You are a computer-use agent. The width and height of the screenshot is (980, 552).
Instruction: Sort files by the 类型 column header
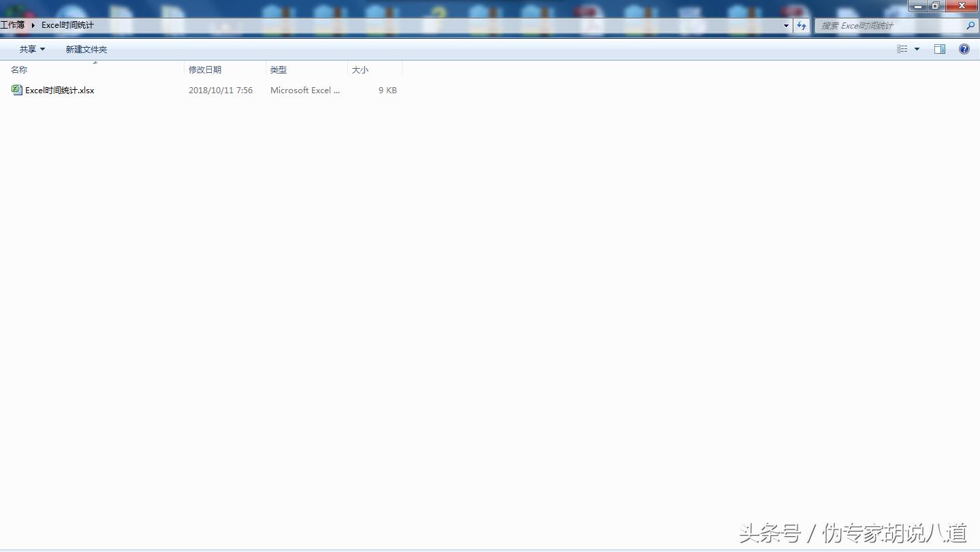click(x=279, y=69)
